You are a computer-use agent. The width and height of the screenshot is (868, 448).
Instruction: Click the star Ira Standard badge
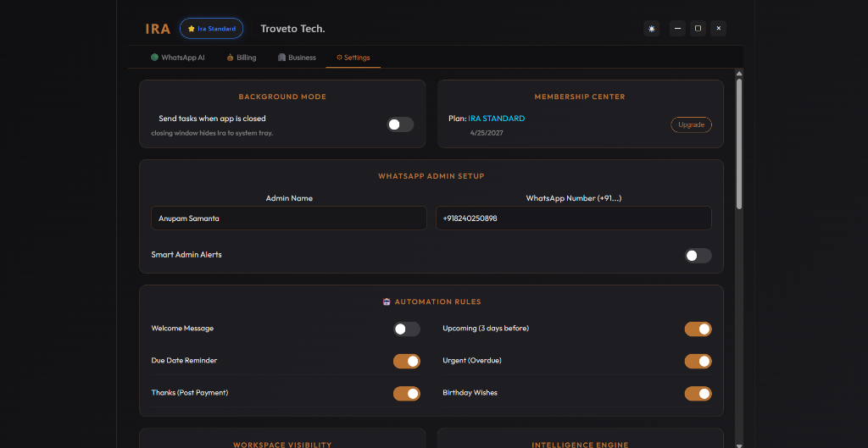click(211, 29)
